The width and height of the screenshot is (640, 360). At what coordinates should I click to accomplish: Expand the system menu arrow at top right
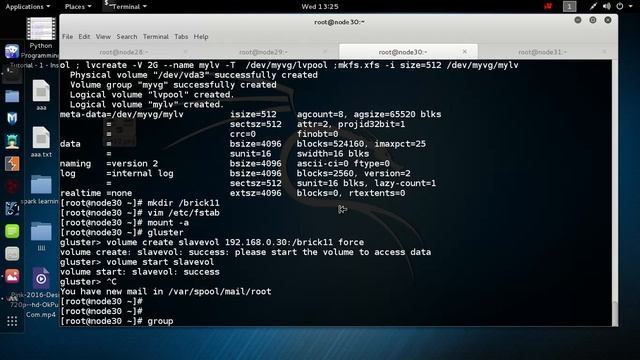click(630, 7)
